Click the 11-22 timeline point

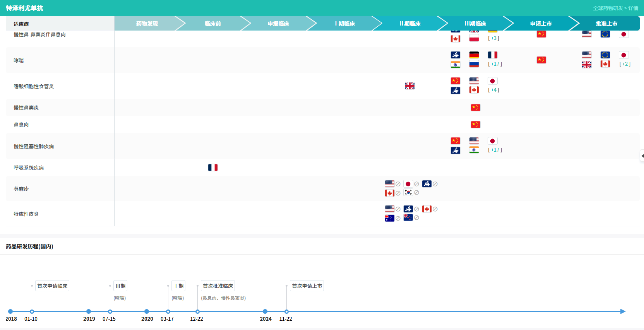tap(286, 311)
